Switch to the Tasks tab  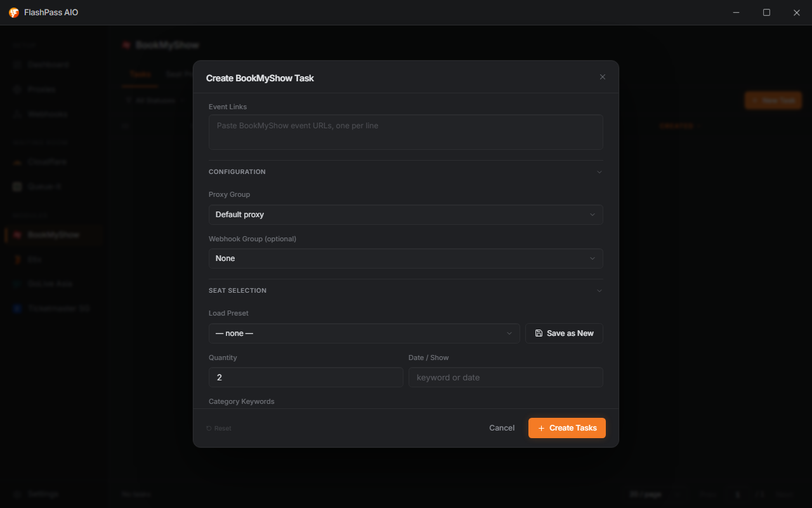point(140,74)
